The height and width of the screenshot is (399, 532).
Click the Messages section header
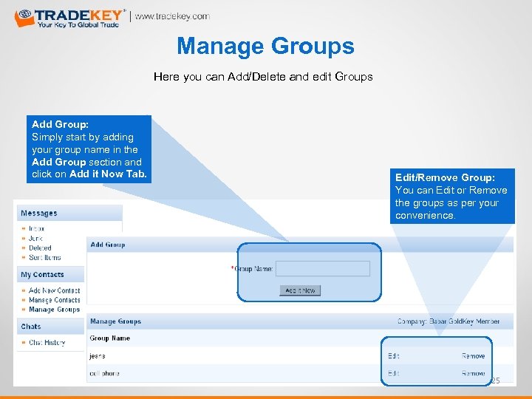pyautogui.click(x=69, y=213)
